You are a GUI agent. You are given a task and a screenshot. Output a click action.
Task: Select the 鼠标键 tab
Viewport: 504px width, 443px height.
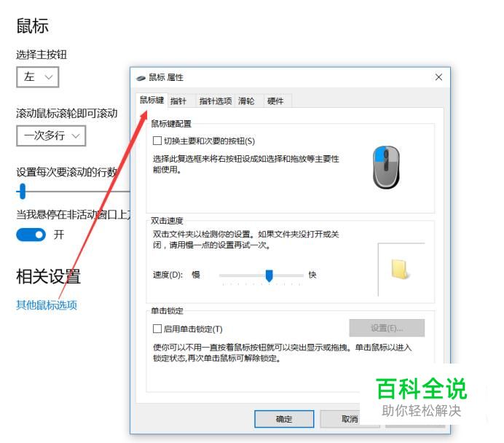(x=151, y=100)
